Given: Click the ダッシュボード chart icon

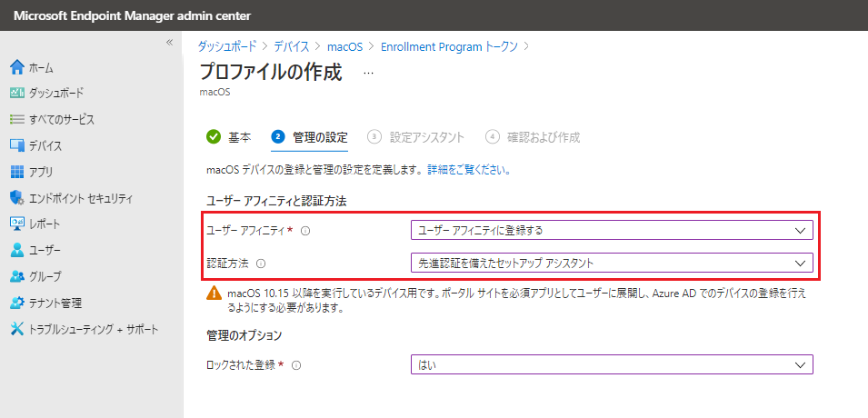Looking at the screenshot, I should 17,93.
